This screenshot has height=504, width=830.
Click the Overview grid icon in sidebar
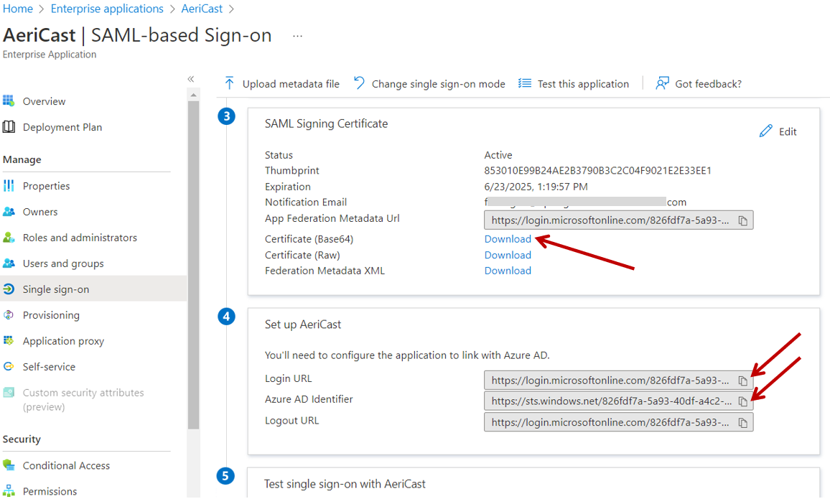(9, 101)
